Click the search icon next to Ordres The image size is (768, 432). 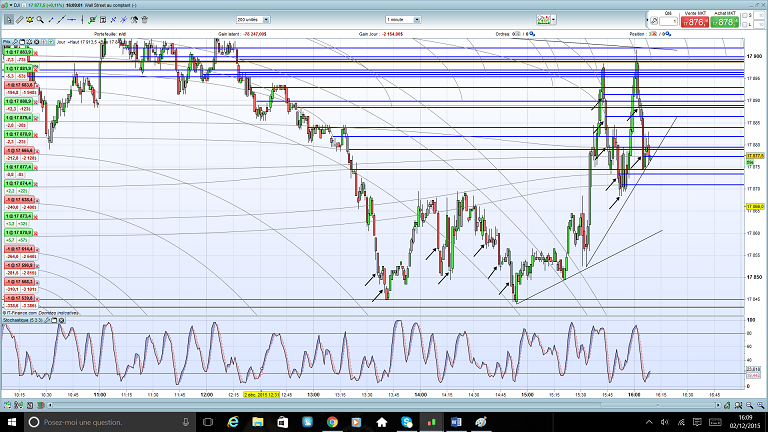coord(532,34)
